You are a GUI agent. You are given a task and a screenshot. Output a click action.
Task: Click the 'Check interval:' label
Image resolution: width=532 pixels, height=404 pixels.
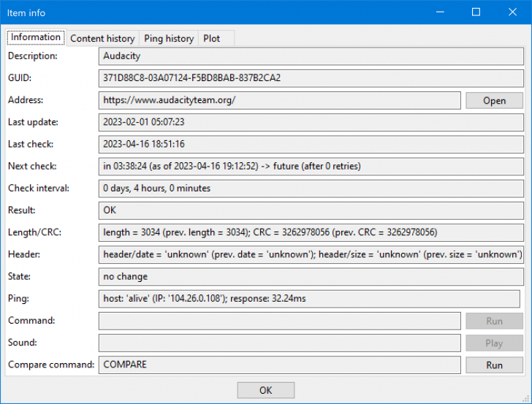[38, 188]
